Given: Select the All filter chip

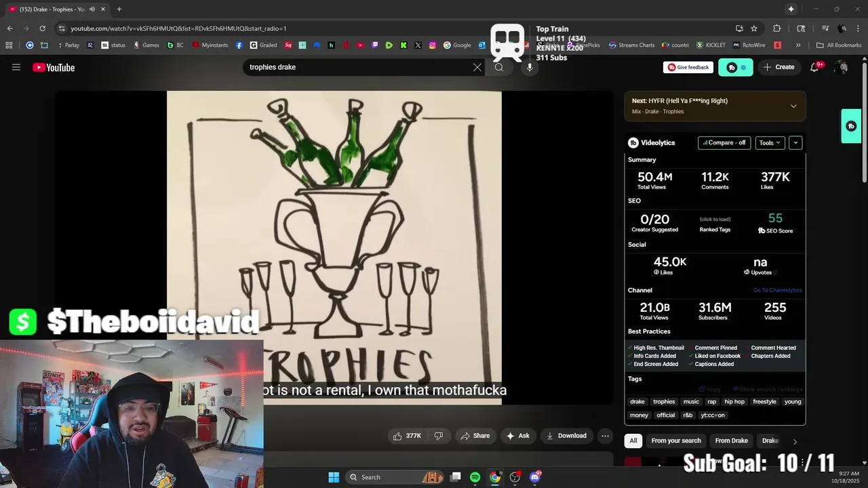Looking at the screenshot, I should 633,441.
